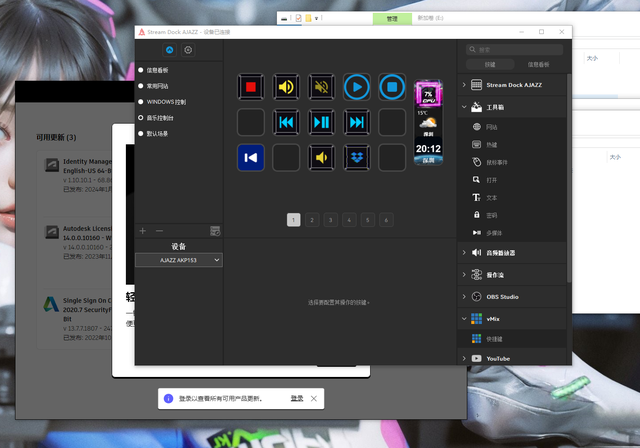Click the CPU usage widget on side strip
Viewport: 640px width, 448px height.
[x=428, y=94]
